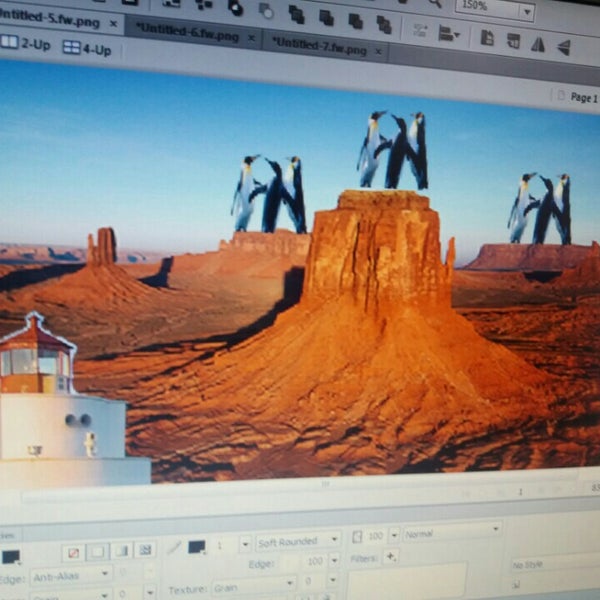Click the Join paths toolbar icon
Viewport: 600px width, 600px height.
click(x=235, y=8)
